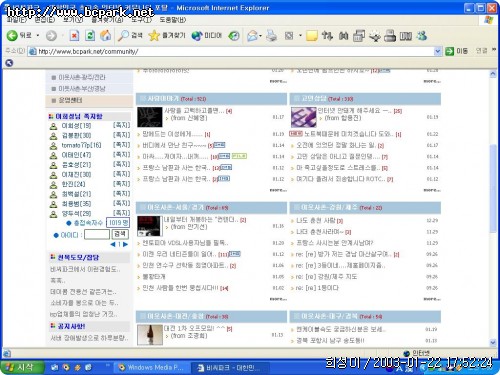The image size is (500, 375).
Task: Open the Back button history dropdown arrow
Action: tap(38, 35)
